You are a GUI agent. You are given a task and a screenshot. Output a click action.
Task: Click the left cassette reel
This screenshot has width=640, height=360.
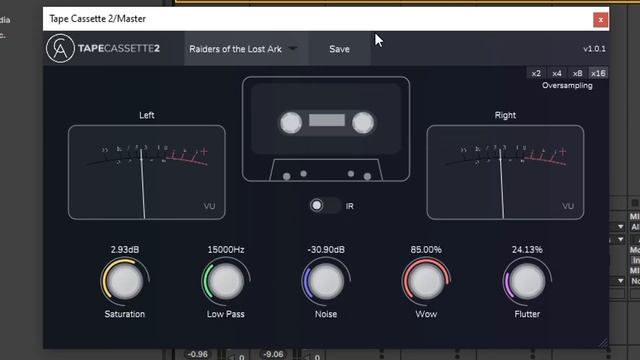click(291, 122)
